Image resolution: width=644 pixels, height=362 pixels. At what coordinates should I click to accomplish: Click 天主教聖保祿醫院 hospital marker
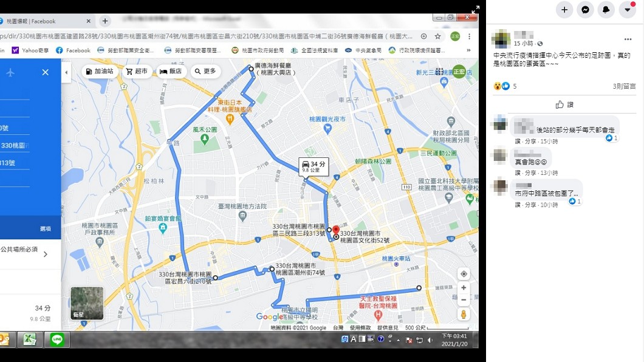[378, 315]
